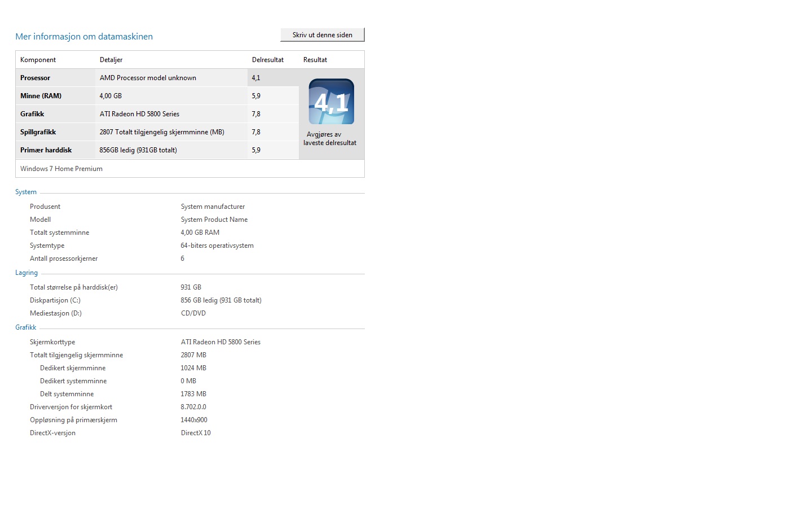The height and width of the screenshot is (508, 812).
Task: Select '856 GB ledig (931 GB totalt)' value
Action: [221, 300]
